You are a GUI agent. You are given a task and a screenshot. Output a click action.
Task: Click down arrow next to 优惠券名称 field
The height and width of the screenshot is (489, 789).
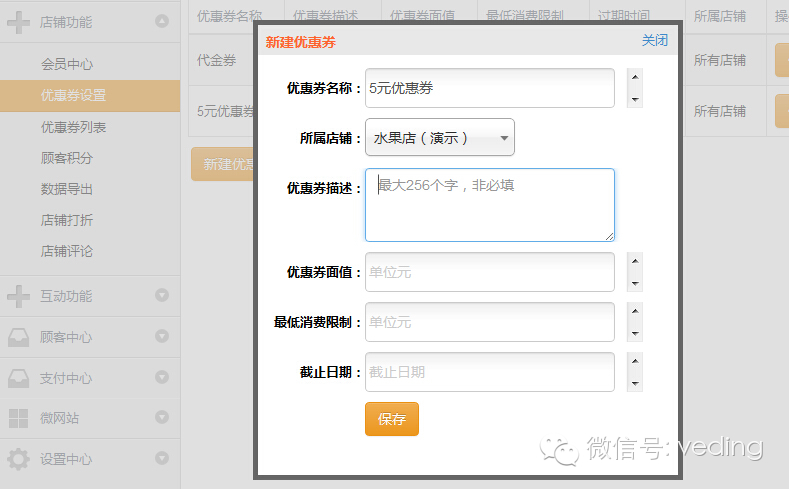click(635, 99)
